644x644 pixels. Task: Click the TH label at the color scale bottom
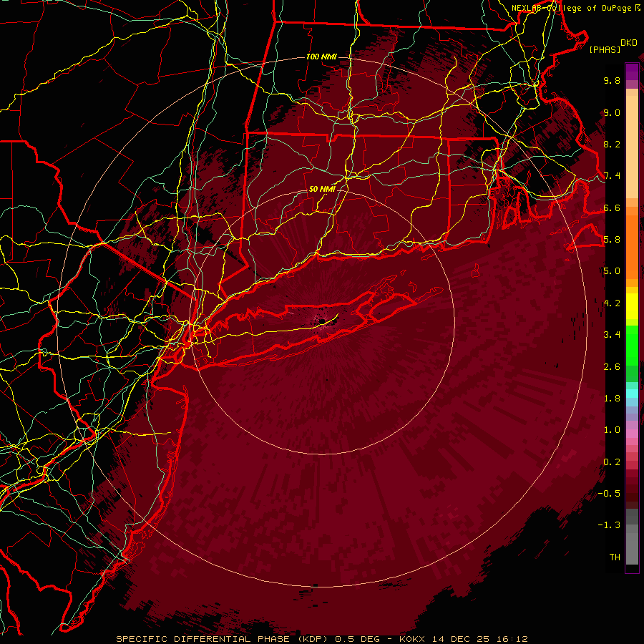coord(615,557)
